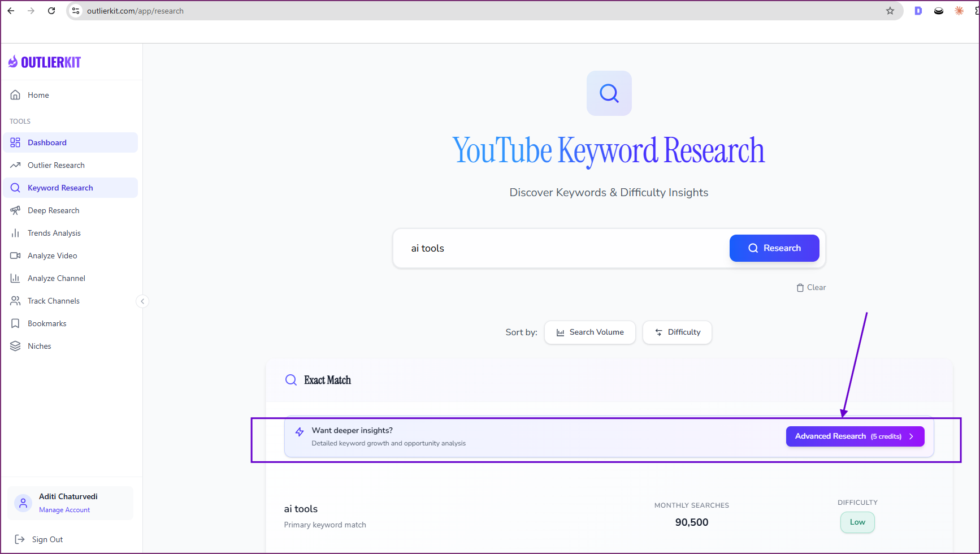Image resolution: width=980 pixels, height=554 pixels.
Task: Select the Keyword Research magnifier icon in sidebar
Action: [x=15, y=187]
